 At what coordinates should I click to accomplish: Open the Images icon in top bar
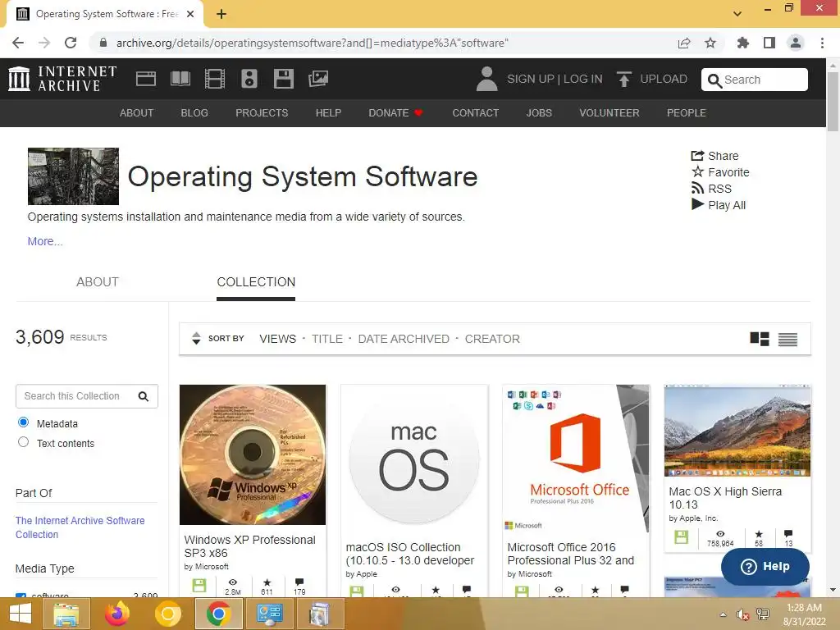318,79
